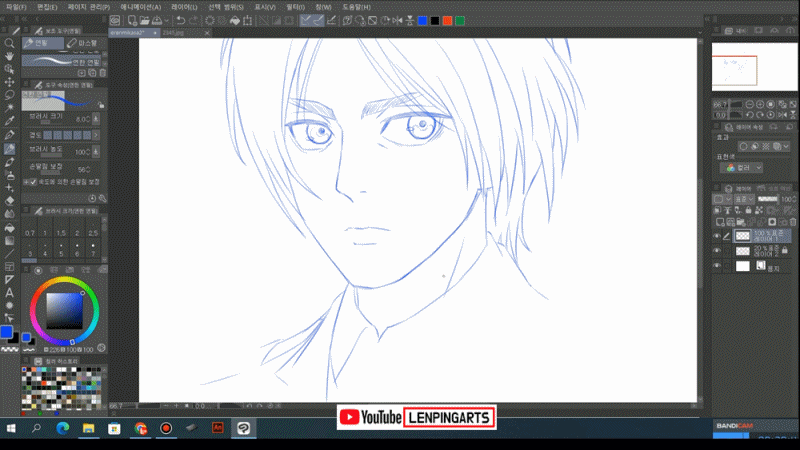Click the New file icon in command bar
Image resolution: width=800 pixels, height=450 pixels.
(132, 20)
